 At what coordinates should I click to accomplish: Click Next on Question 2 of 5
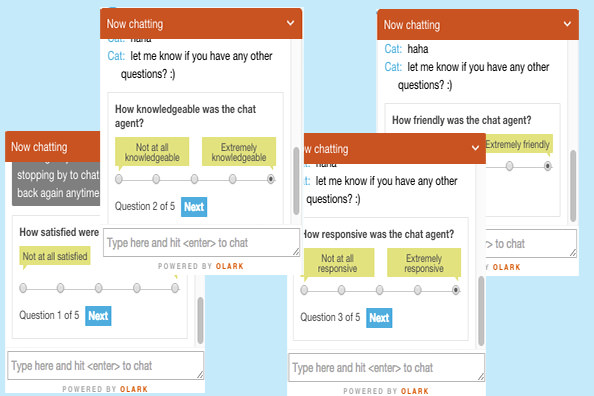194,207
